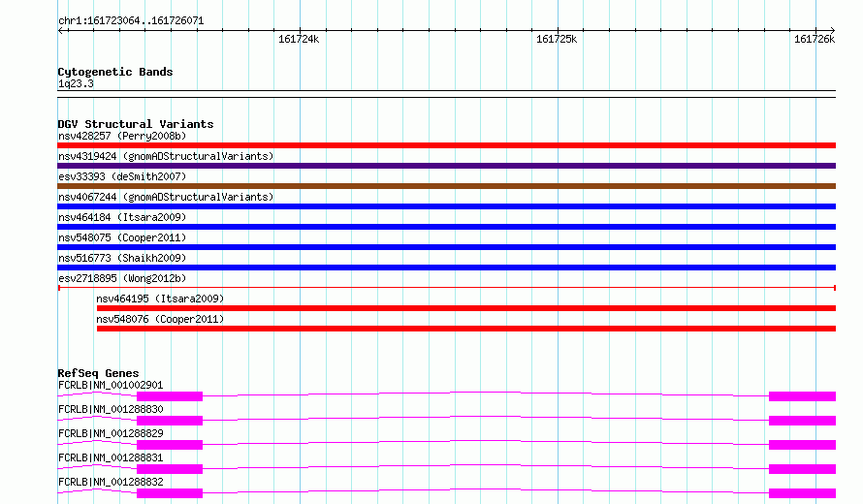Select the red bar under nsv548076
This screenshot has height=504, width=863.
point(466,329)
